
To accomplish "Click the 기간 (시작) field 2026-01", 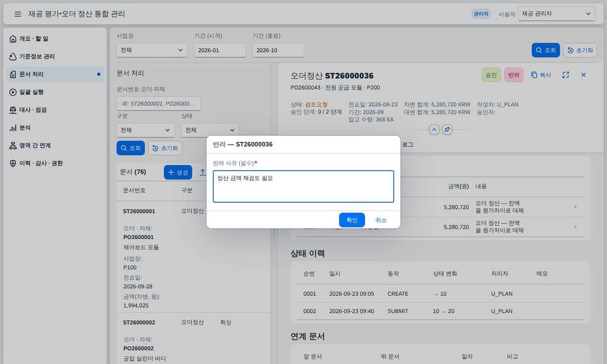I will [220, 50].
